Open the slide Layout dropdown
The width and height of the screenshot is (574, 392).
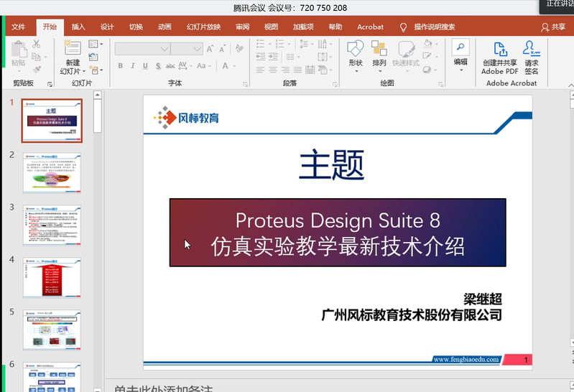click(95, 45)
